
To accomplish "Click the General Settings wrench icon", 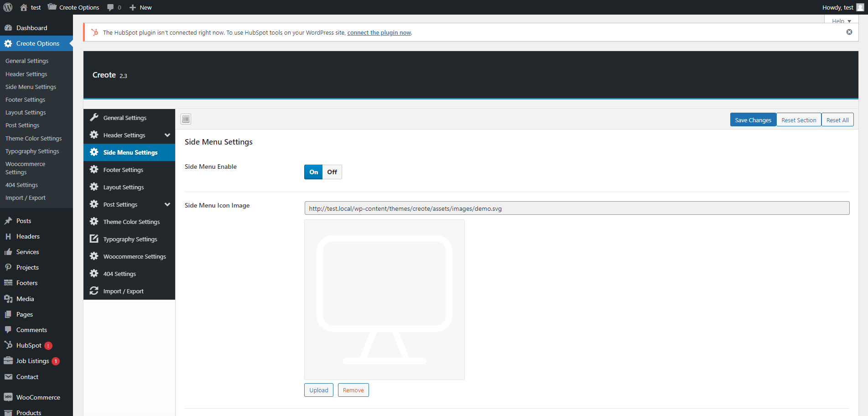I will click(x=94, y=118).
